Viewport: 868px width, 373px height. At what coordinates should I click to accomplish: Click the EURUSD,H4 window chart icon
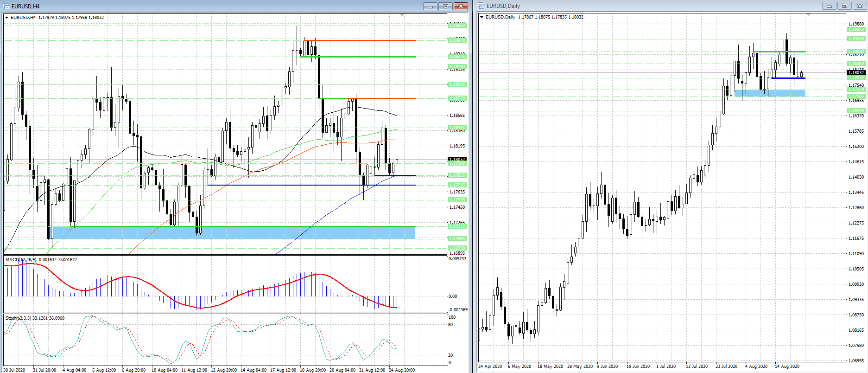pyautogui.click(x=6, y=6)
